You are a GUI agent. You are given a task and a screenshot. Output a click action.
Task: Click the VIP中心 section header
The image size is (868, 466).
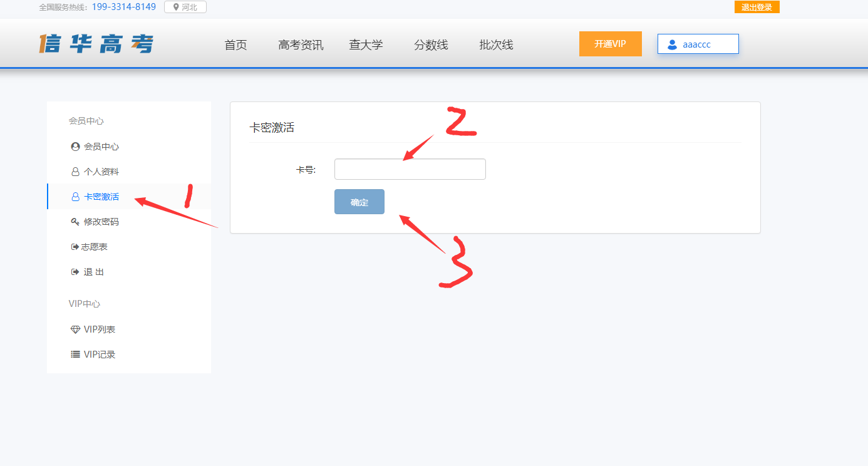click(85, 304)
